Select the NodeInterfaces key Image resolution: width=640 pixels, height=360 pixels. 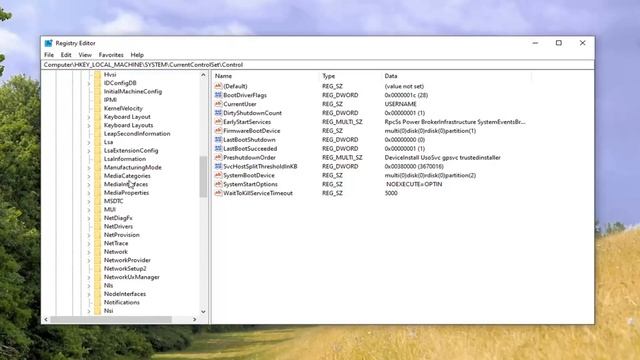(x=124, y=294)
